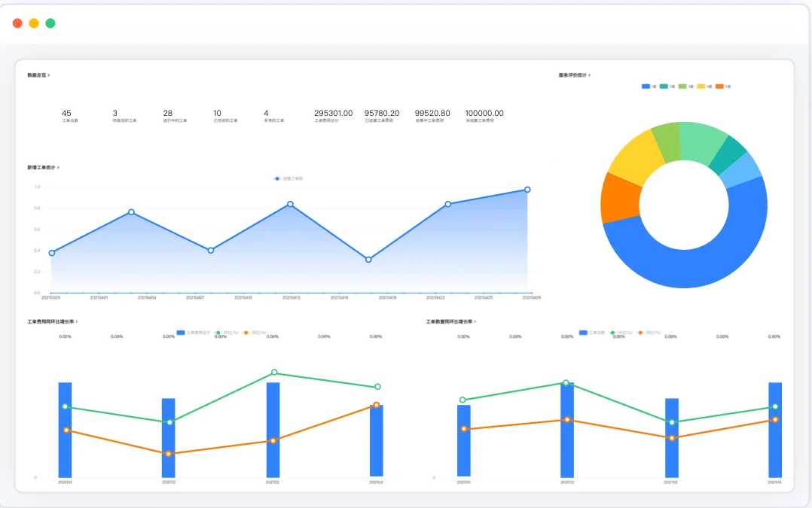Toggle the blue 1星 legend swatch
Screen dimensions: 812x508
click(x=646, y=87)
